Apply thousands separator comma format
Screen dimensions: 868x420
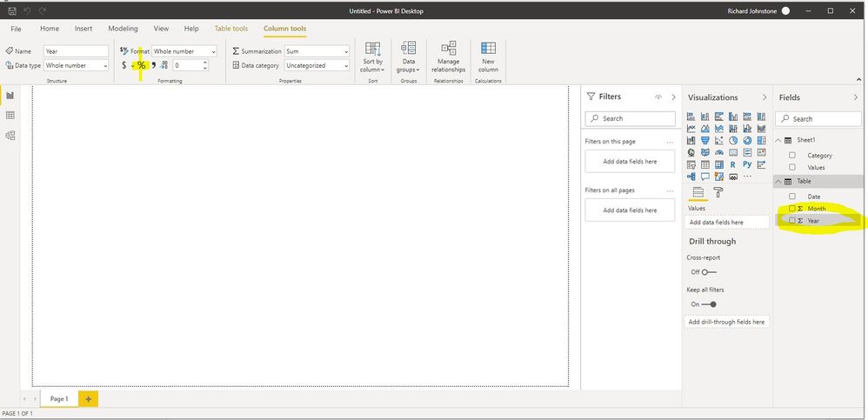(153, 65)
